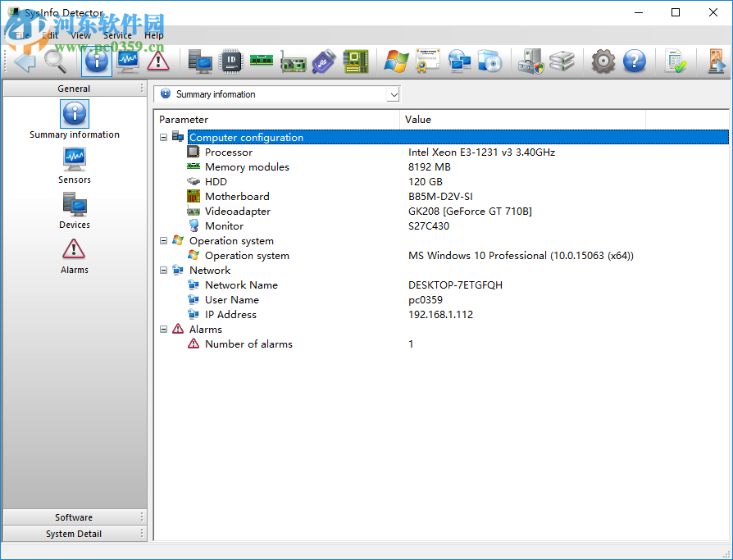733x560 pixels.
Task: Open the Service menu
Action: [117, 35]
